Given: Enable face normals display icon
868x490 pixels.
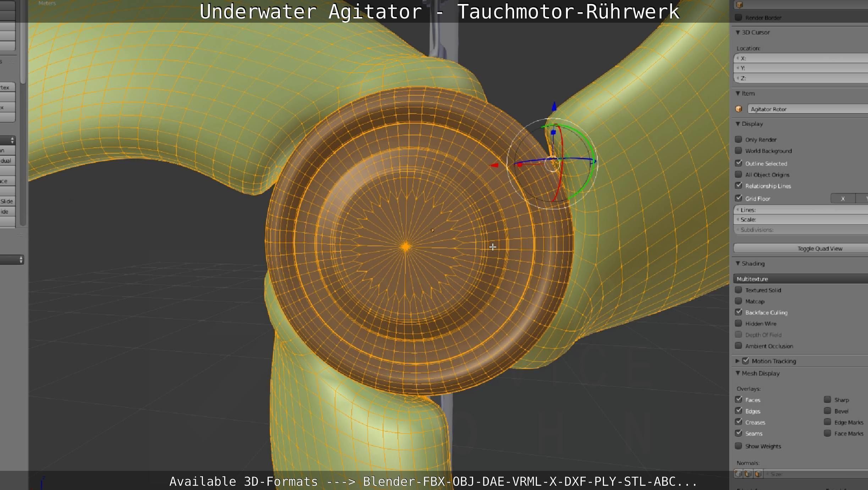Looking at the screenshot, I should 758,474.
